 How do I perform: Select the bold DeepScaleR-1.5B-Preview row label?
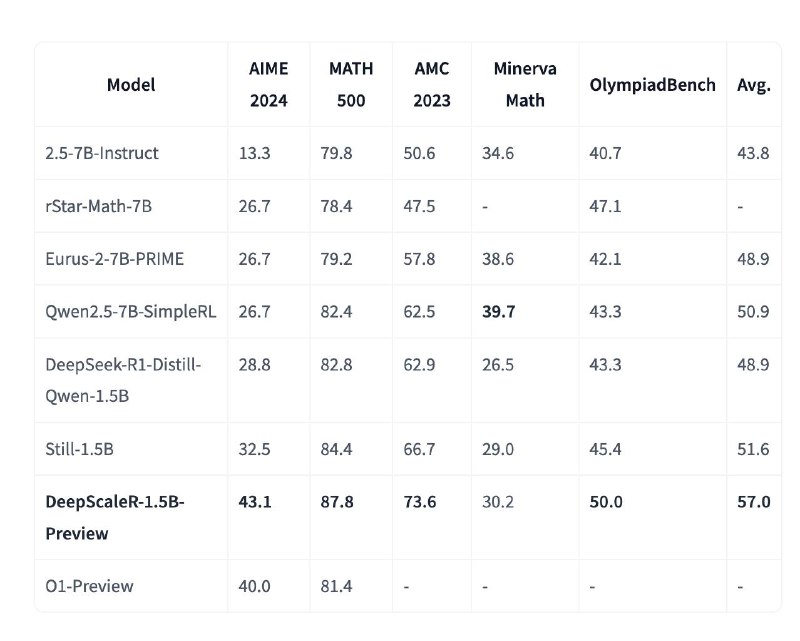(x=115, y=517)
